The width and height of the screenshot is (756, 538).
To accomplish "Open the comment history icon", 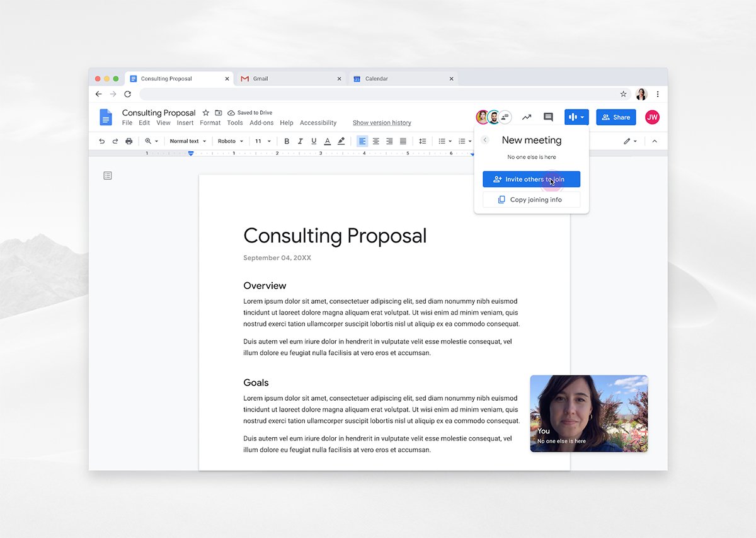I will point(548,117).
